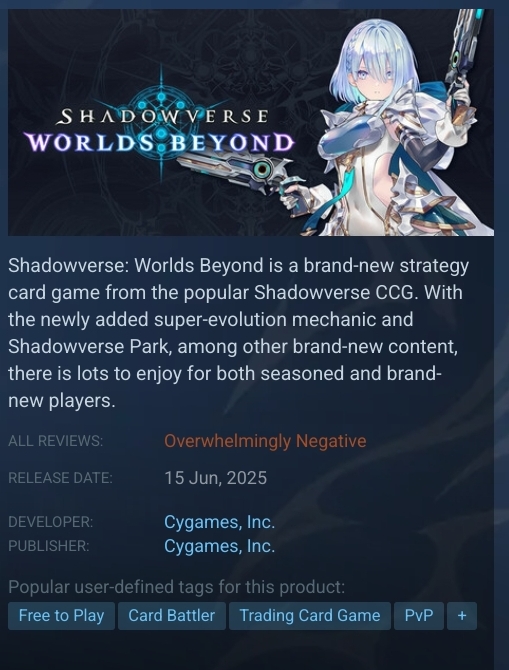Viewport: 509px width, 670px height.
Task: Open the Free to Play tag
Action: (x=62, y=616)
